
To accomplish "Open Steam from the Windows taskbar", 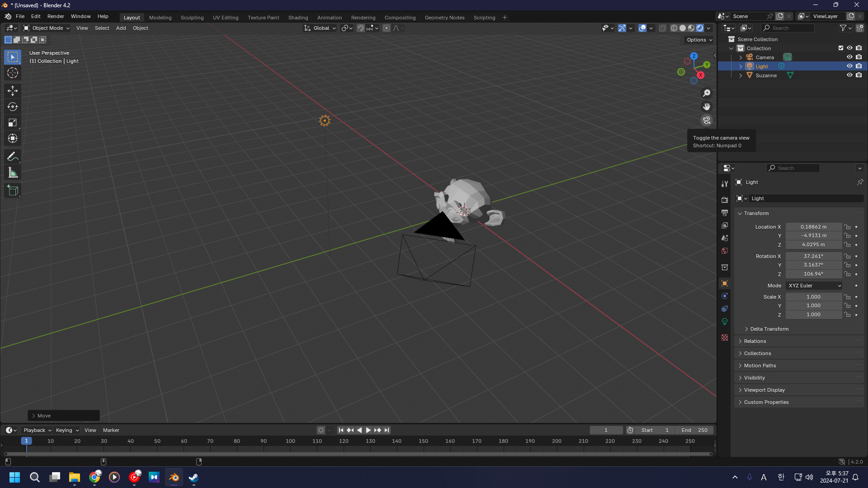I will click(193, 477).
